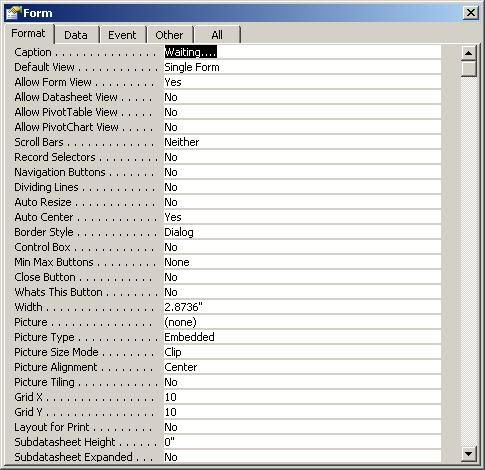The image size is (485, 470).
Task: Click the Form icon in title bar
Action: 13,13
